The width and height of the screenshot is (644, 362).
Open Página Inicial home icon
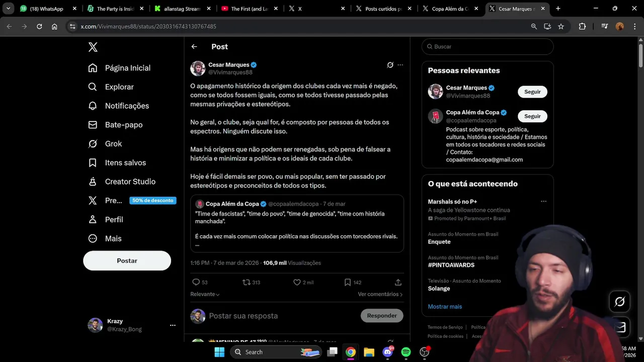click(x=93, y=68)
